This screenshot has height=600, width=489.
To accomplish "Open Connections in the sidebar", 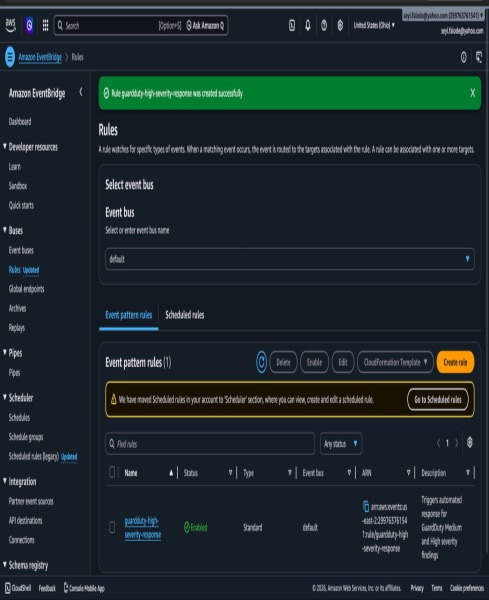I will 21,540.
